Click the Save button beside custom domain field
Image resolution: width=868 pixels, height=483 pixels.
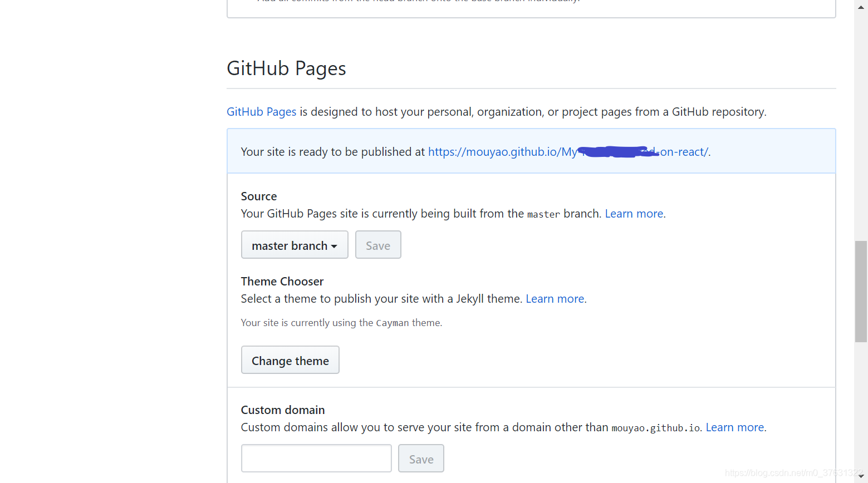point(421,459)
